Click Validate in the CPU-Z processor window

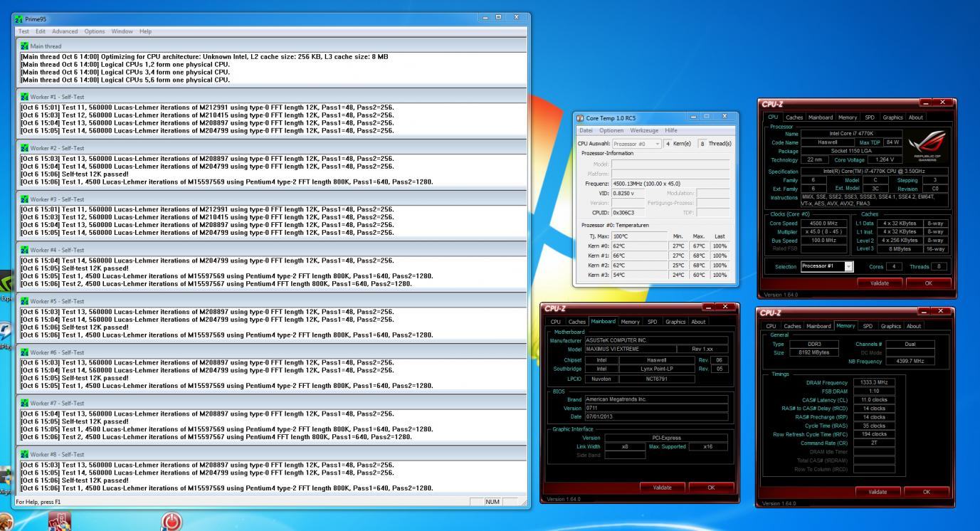click(878, 283)
